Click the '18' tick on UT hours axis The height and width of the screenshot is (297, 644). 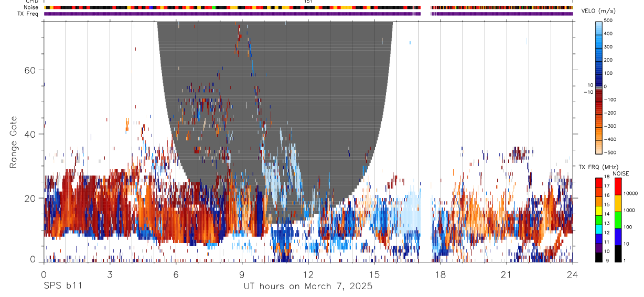pos(440,274)
